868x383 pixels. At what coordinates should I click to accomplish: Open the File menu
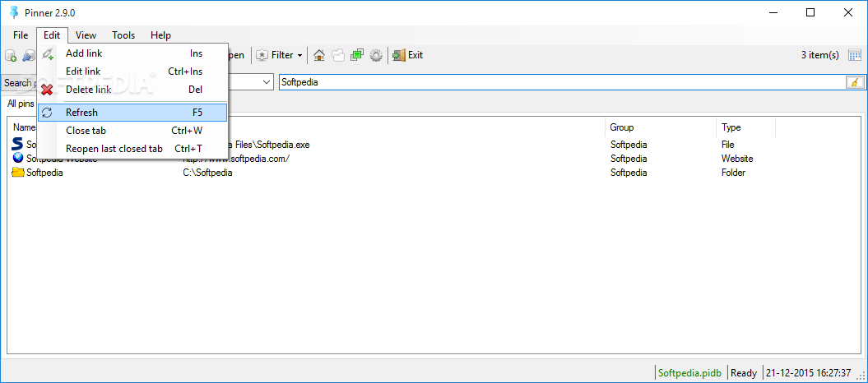21,35
